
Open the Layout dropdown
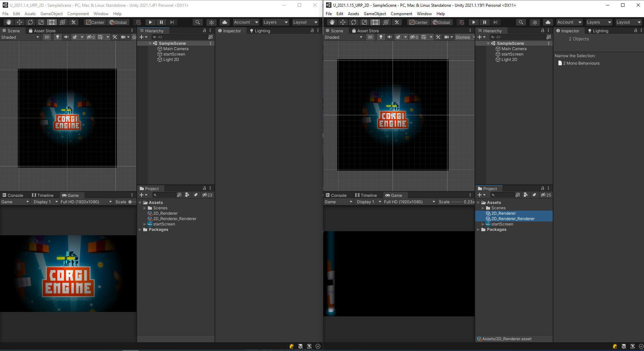[304, 22]
